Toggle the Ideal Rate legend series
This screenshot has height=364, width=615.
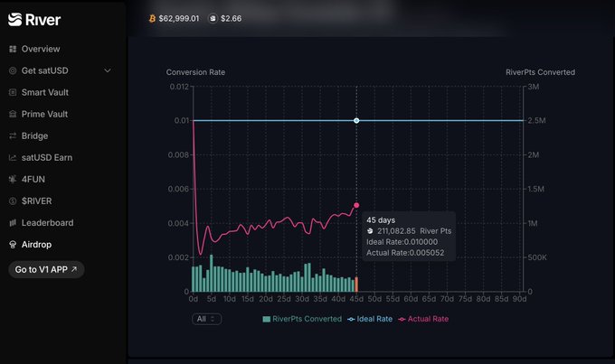click(x=370, y=319)
